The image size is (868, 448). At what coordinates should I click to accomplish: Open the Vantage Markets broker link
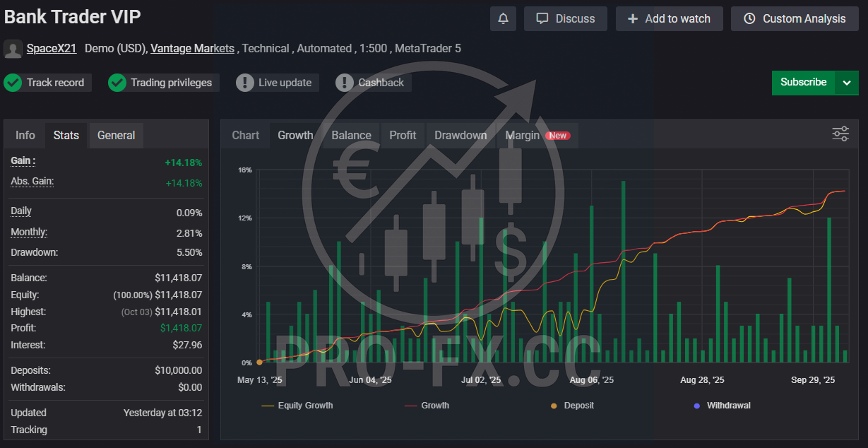pos(192,49)
